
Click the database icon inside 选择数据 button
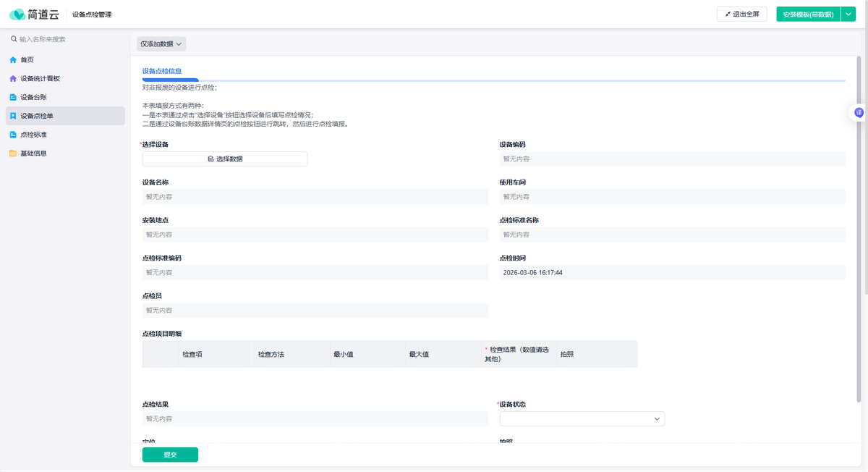click(210, 159)
